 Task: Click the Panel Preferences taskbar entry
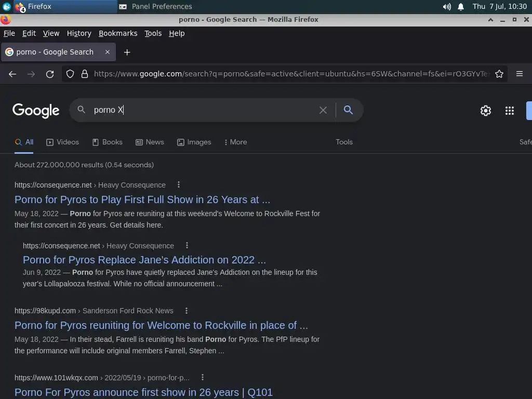tap(156, 6)
